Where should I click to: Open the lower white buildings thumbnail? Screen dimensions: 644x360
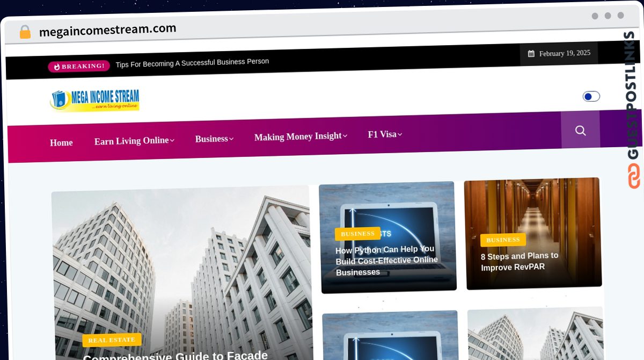coord(535,333)
